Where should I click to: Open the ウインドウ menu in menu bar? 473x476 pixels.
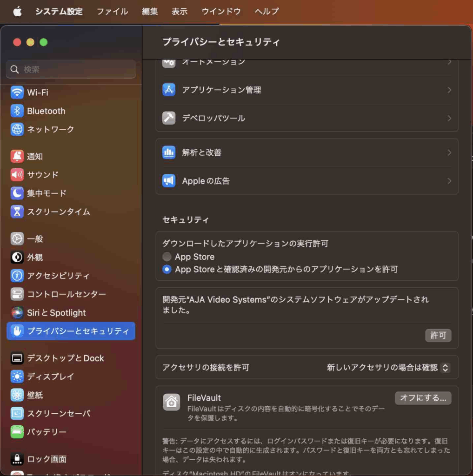click(x=221, y=12)
